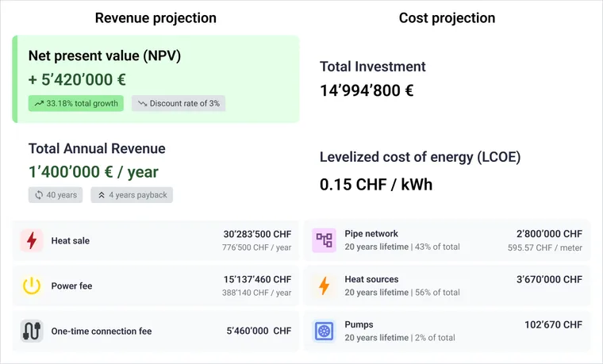Image resolution: width=603 pixels, height=364 pixels.
Task: Click the 2% of total lifetime text
Action: click(x=400, y=338)
